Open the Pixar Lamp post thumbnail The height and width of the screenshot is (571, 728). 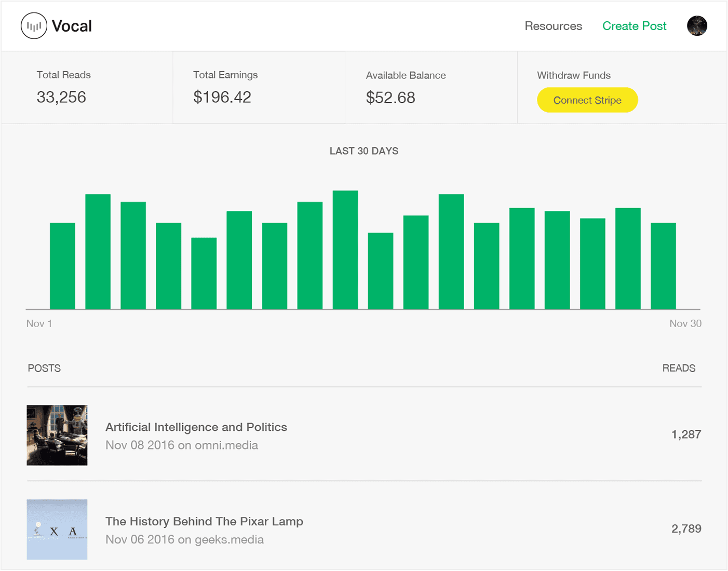pos(57,529)
